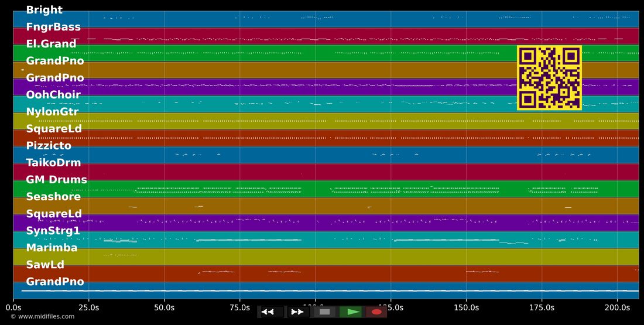Viewport: 644px width, 325px height.
Task: Open the www.midifiles.com copyright link
Action: 43,316
